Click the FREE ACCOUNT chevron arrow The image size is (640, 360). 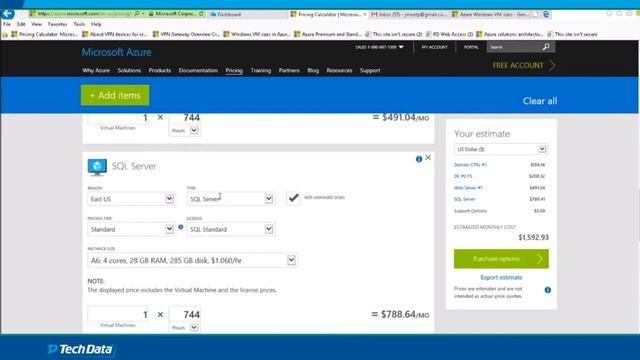point(552,65)
